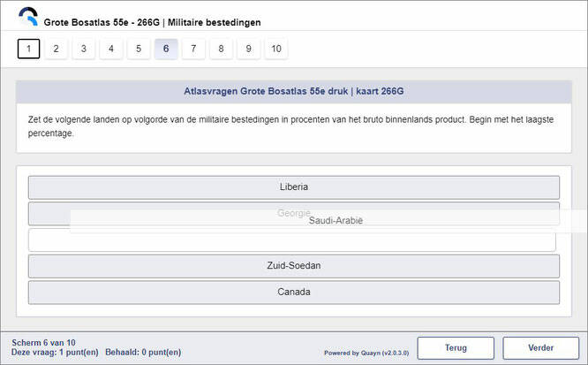
Task: Click the Terug button
Action: click(x=456, y=347)
